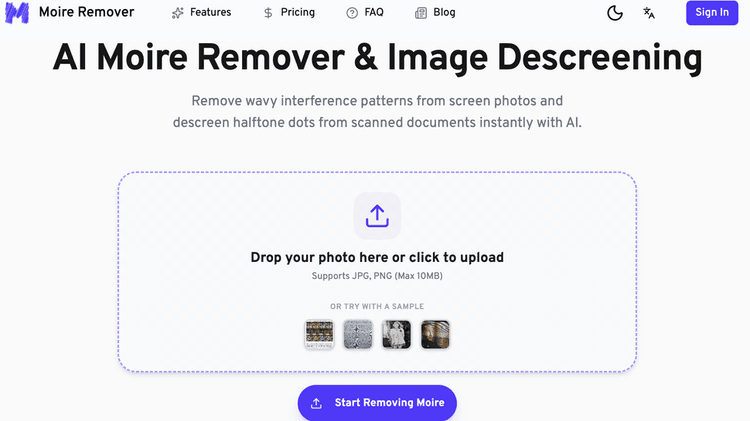The height and width of the screenshot is (421, 750).
Task: Open the Moire Remover home link text
Action: (x=87, y=12)
